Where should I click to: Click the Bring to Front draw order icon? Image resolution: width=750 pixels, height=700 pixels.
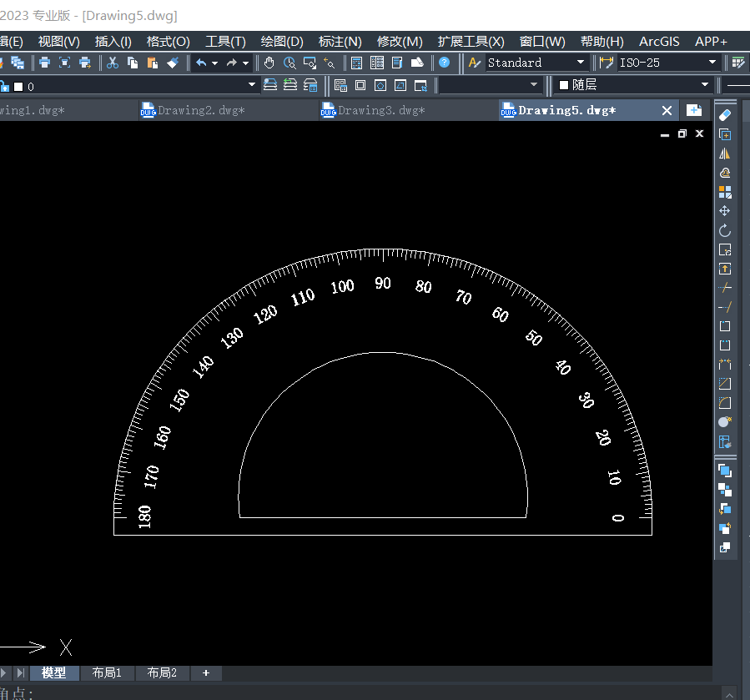pyautogui.click(x=725, y=471)
